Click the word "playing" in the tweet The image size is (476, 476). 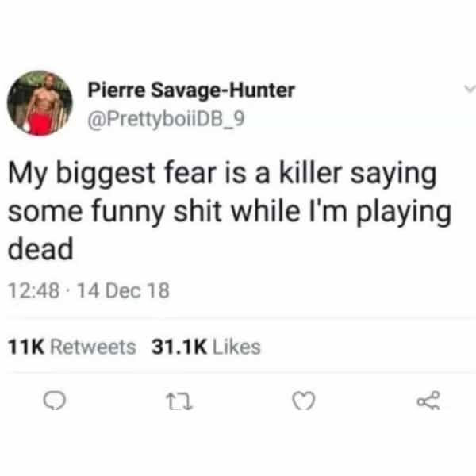click(404, 213)
